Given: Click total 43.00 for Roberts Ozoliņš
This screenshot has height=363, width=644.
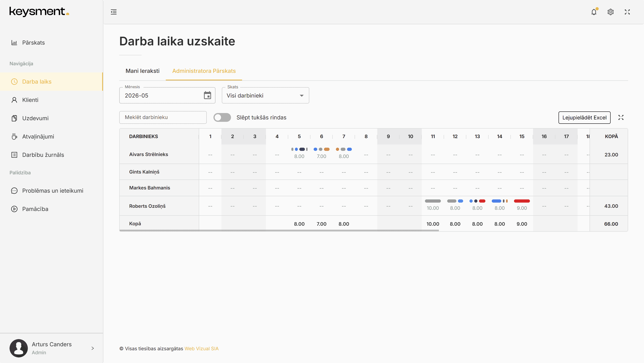Looking at the screenshot, I should click(x=611, y=206).
